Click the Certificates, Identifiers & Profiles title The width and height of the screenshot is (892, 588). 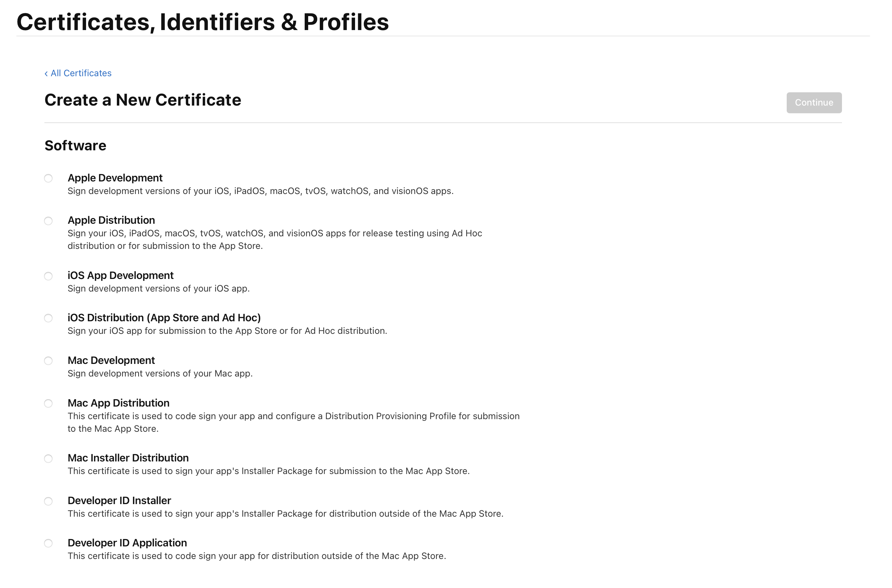point(203,22)
